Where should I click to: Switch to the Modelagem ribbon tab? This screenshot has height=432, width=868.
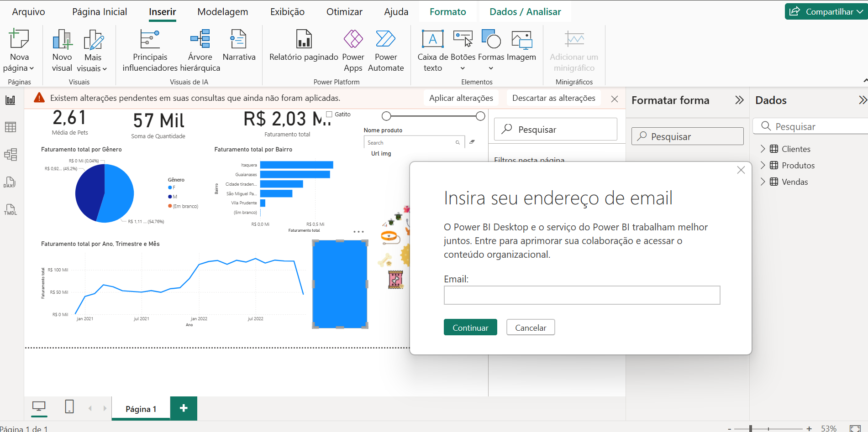click(x=222, y=11)
